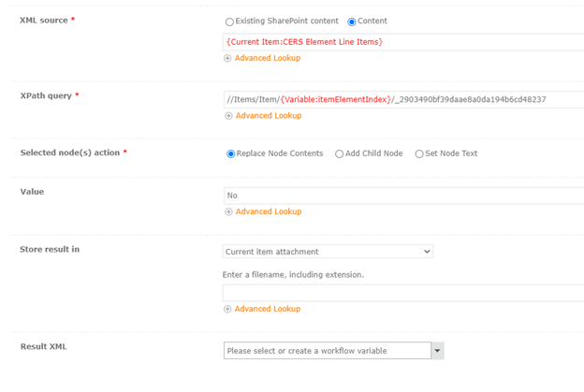Select Existing SharePoint content radio button

229,22
